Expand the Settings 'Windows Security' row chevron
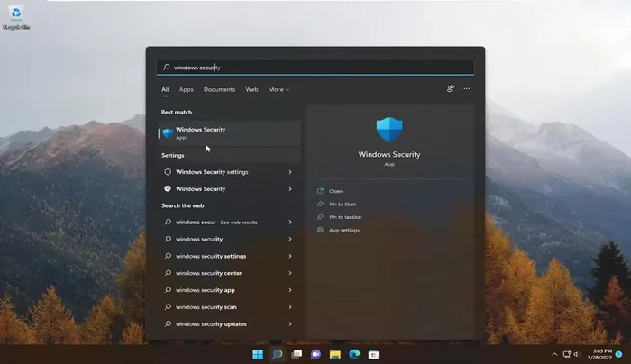This screenshot has width=631, height=364. click(x=290, y=188)
